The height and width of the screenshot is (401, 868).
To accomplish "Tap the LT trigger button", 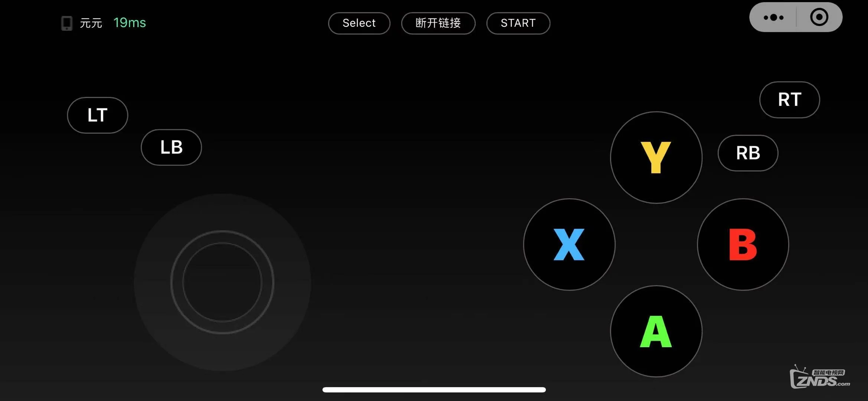I will click(x=97, y=115).
